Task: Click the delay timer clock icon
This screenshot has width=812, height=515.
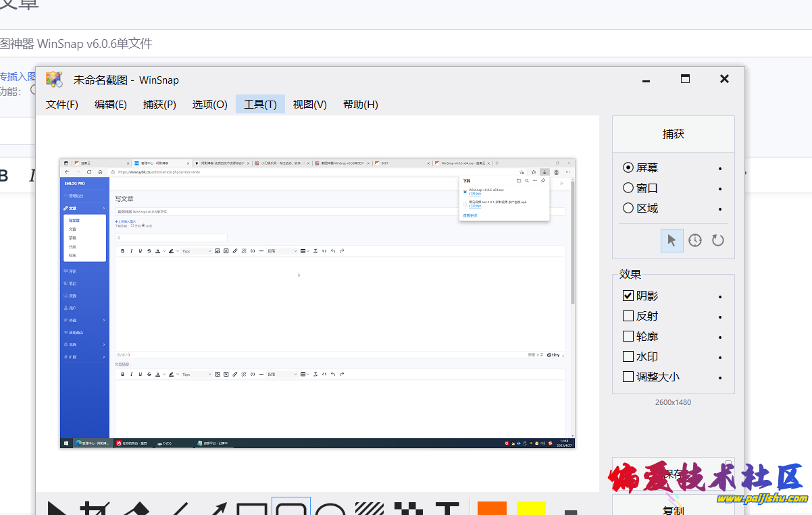Action: (x=695, y=240)
